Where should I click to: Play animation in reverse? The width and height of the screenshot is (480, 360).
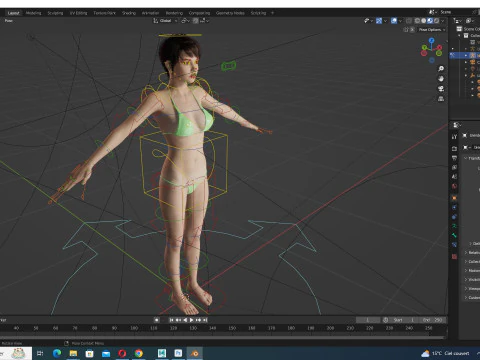(185, 320)
